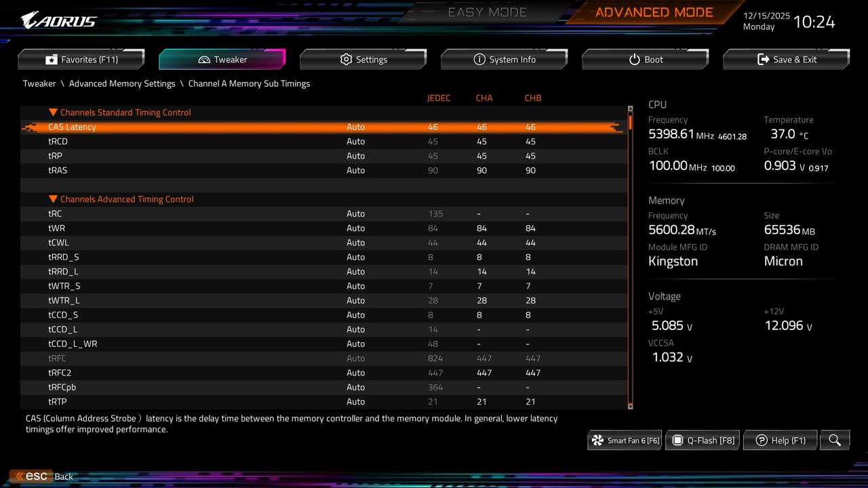This screenshot has width=868, height=488.
Task: Launch Q-Flash from the bottom toolbar icon
Action: pos(677,440)
